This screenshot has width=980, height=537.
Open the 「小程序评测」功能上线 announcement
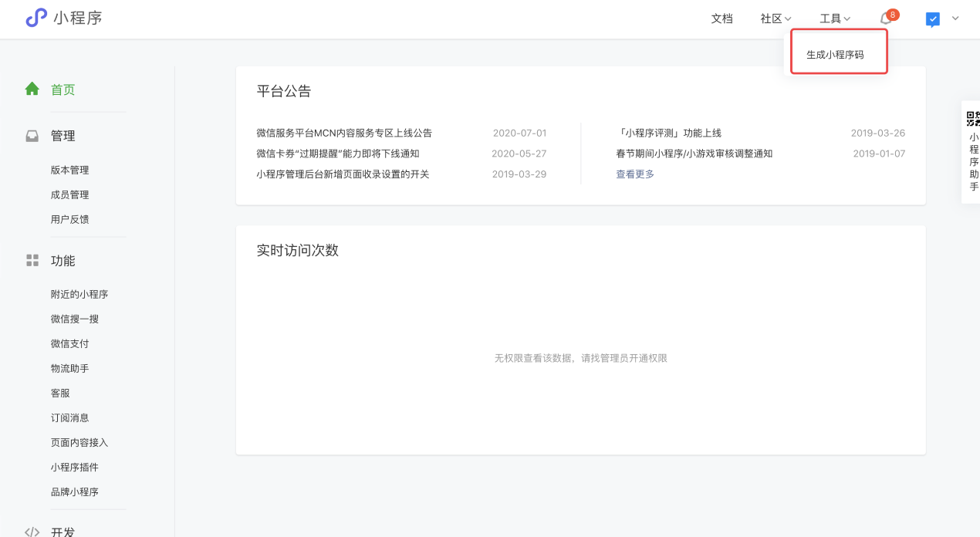point(669,133)
